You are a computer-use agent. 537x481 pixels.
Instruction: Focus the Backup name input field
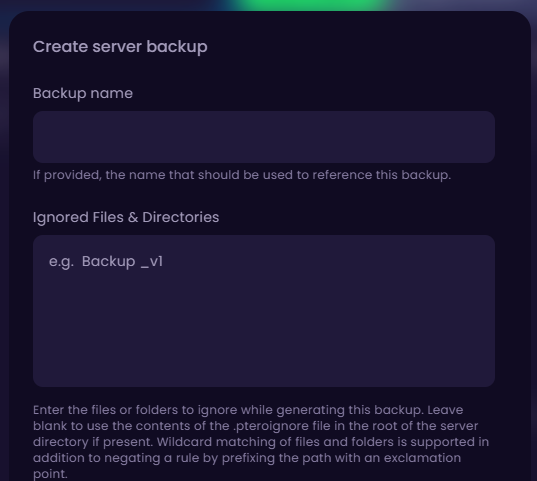click(x=264, y=137)
